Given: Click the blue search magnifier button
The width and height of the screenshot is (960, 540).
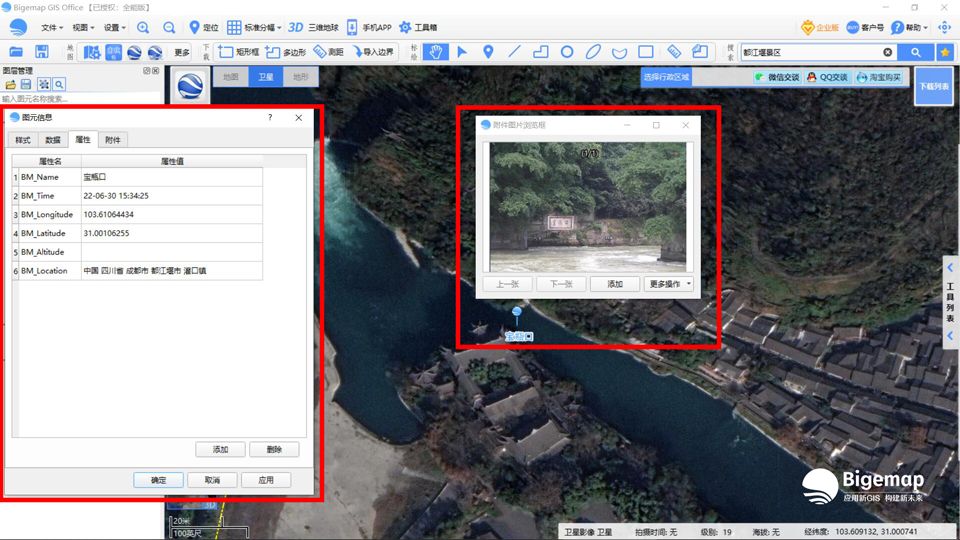Looking at the screenshot, I should coord(915,52).
